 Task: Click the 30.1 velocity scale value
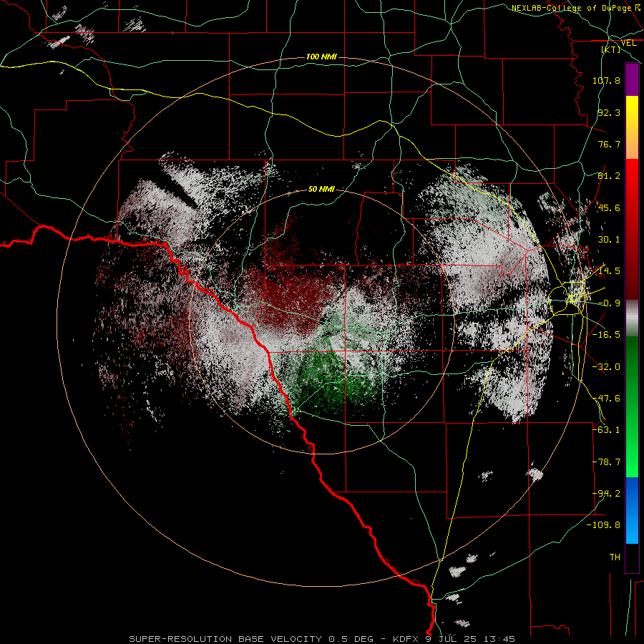(609, 240)
